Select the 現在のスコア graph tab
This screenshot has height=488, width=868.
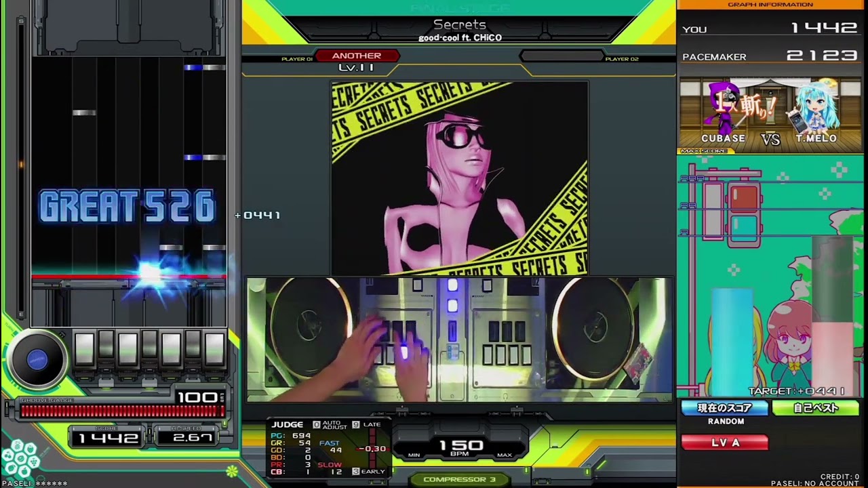click(725, 408)
